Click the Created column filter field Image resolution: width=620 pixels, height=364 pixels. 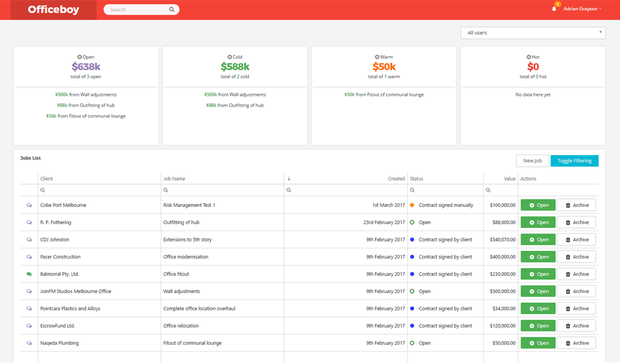[345, 190]
